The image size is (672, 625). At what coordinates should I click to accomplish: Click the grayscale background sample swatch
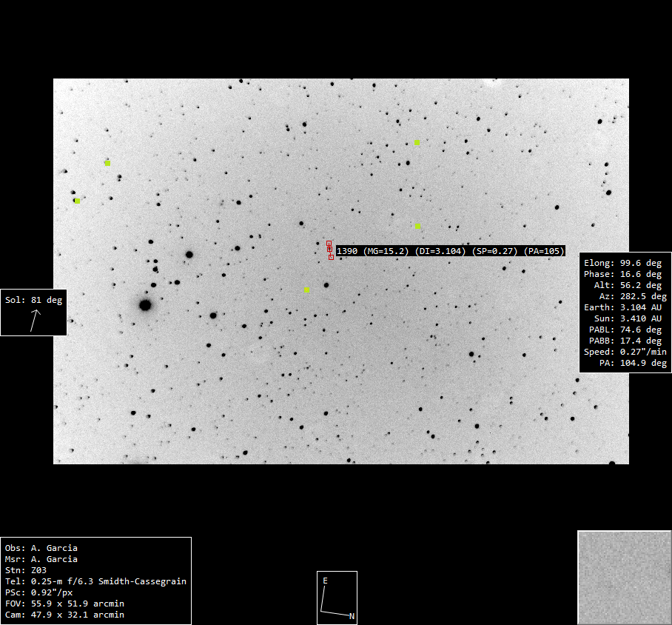click(624, 577)
